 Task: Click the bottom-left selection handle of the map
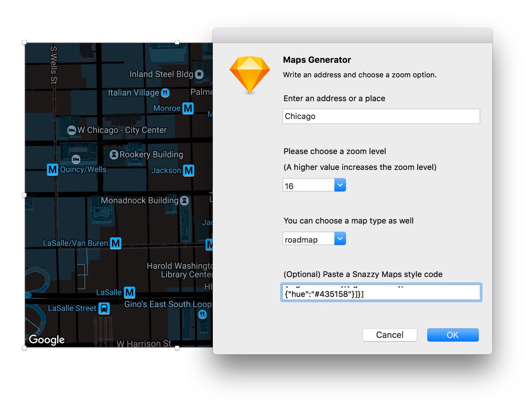click(24, 348)
